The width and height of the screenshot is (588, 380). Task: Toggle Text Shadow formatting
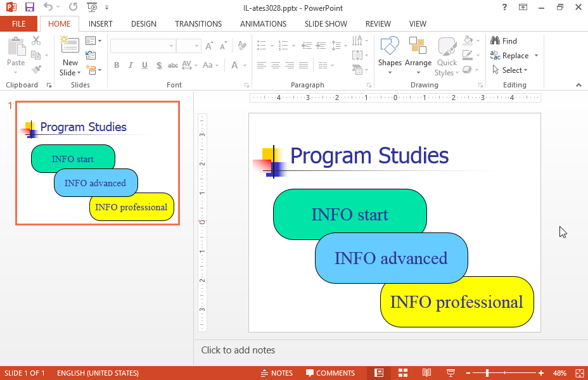click(x=159, y=65)
